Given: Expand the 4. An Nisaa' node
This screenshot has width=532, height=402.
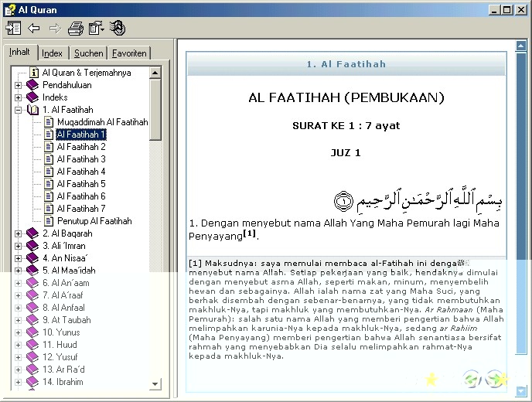Looking at the screenshot, I should point(19,258).
